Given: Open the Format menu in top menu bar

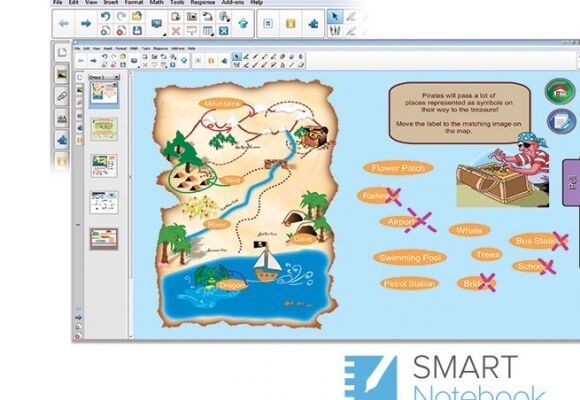Looking at the screenshot, I should (134, 2).
